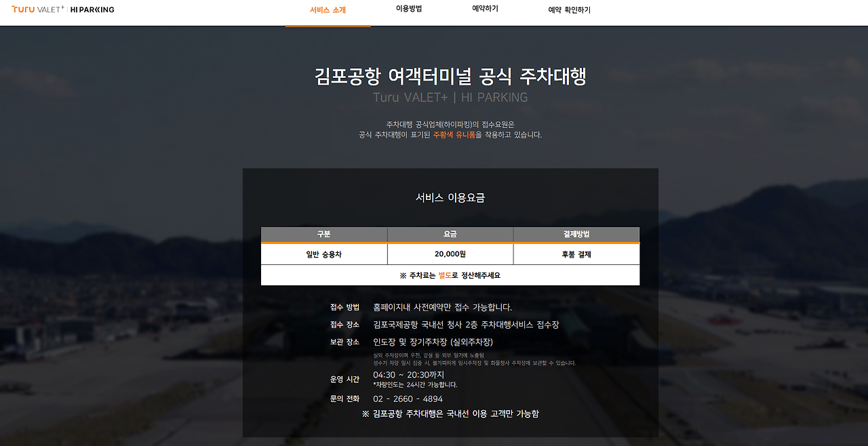The image size is (868, 446).
Task: Click the subtitle Turu VALET+ | HI PARKING
Action: (450, 98)
